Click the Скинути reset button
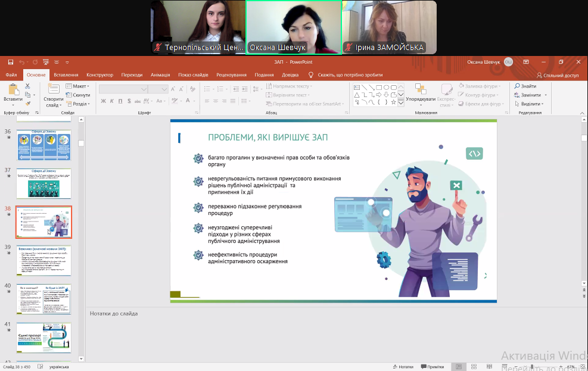The width and height of the screenshot is (588, 371). coord(79,95)
